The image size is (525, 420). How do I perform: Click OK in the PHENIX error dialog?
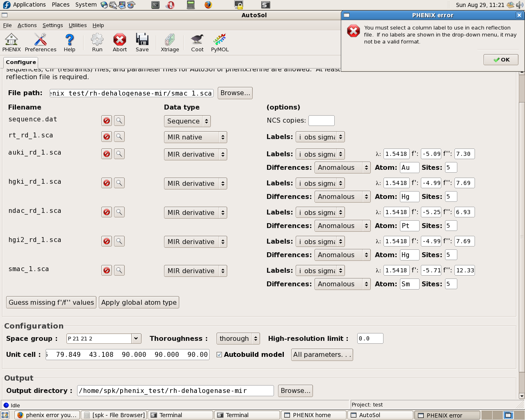(x=501, y=60)
